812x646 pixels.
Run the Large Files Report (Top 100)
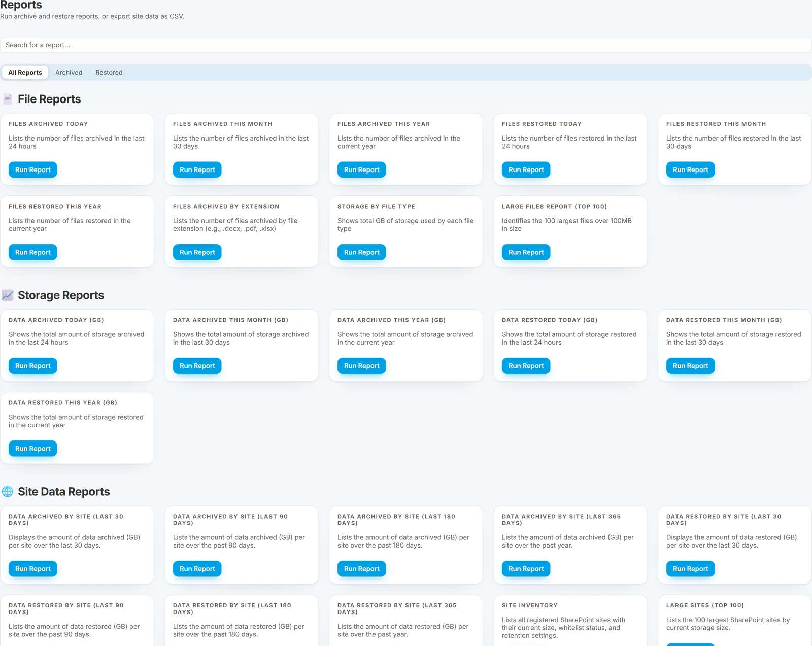click(526, 252)
